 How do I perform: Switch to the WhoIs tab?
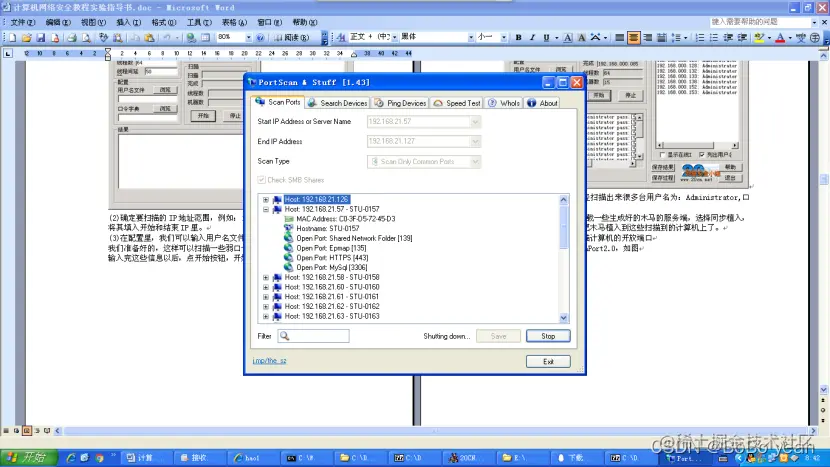click(x=504, y=103)
